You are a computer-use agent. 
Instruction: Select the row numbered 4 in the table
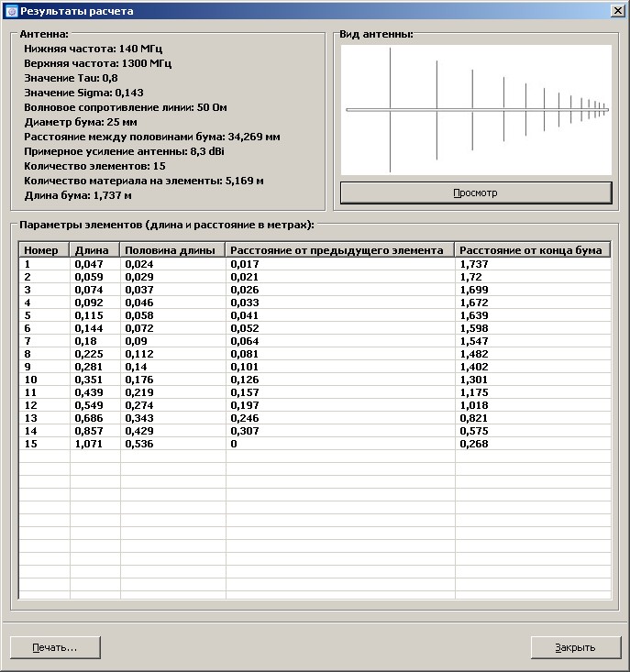click(315, 303)
